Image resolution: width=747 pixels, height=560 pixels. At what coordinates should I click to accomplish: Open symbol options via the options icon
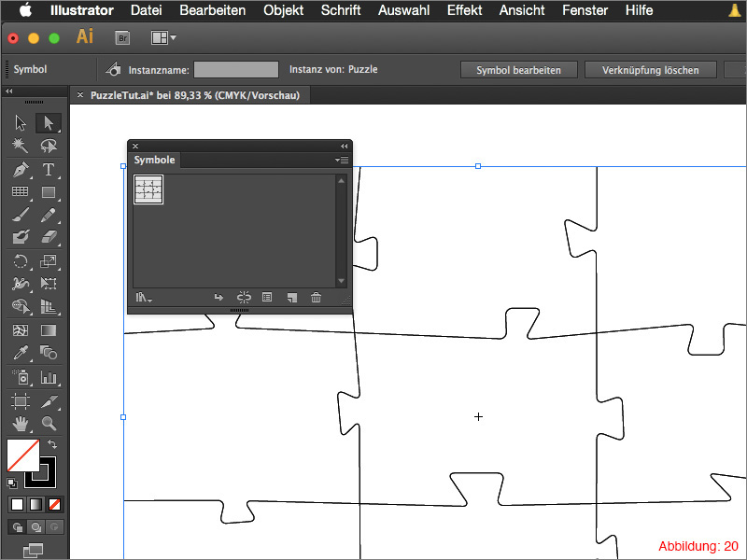coord(267,297)
